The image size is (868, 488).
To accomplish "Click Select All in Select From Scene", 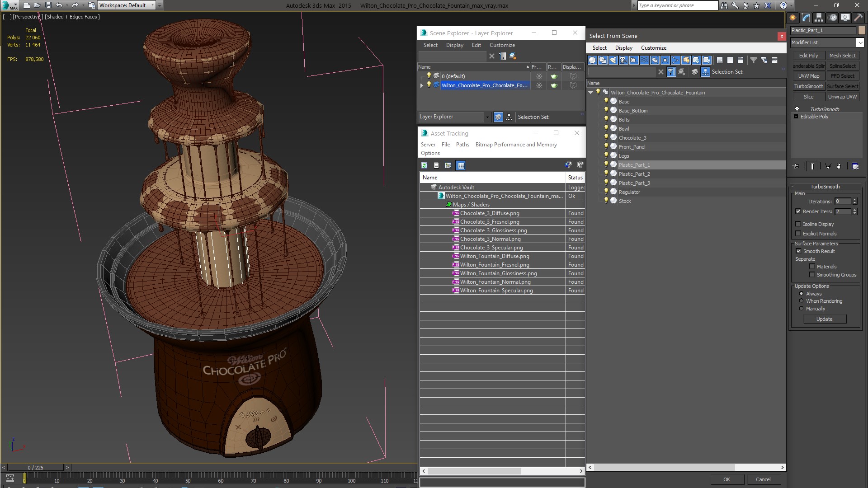I will pos(720,60).
